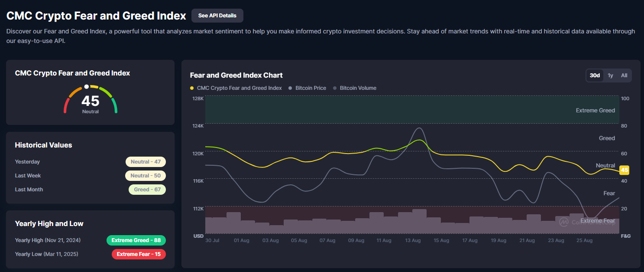
Task: Click the yellow legend dot for Fear and Greed
Action: point(192,88)
